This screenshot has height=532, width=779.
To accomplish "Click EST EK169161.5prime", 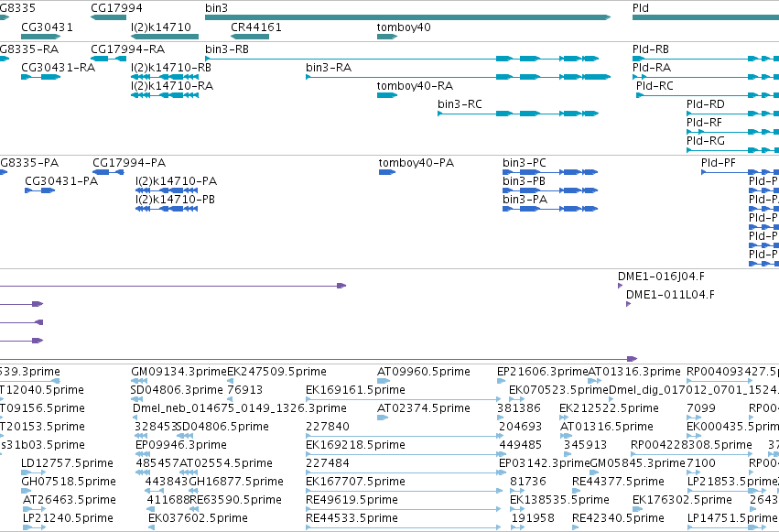I will (404, 399).
